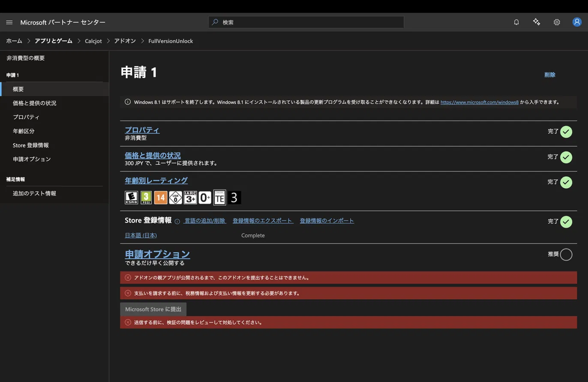Go to FullVersionUnlock breadcrumb
588x382 pixels.
171,41
